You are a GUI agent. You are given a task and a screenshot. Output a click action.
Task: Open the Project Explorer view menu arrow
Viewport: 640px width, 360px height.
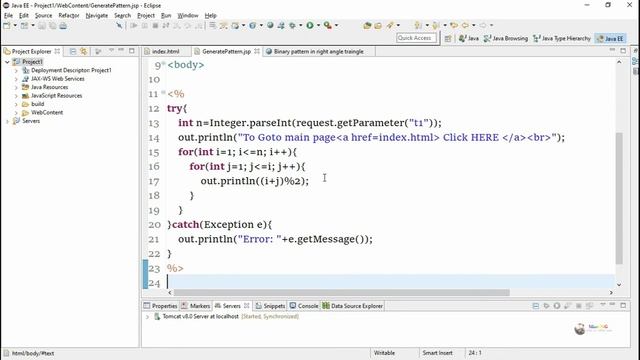[111, 51]
